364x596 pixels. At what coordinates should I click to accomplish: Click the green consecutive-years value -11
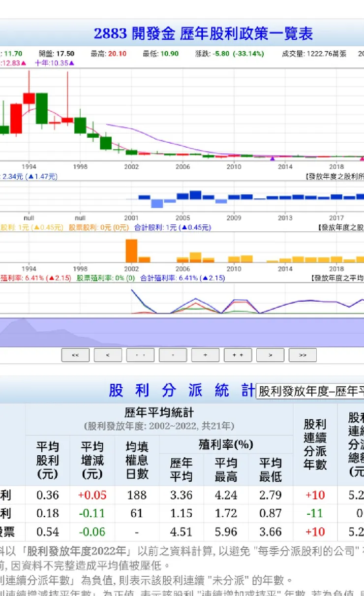315,513
